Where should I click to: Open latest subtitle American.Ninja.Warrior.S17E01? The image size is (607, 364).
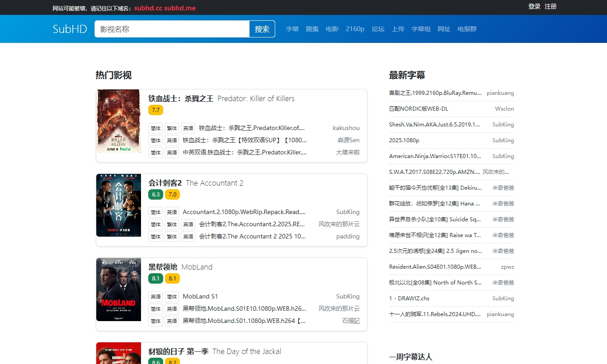pos(435,156)
